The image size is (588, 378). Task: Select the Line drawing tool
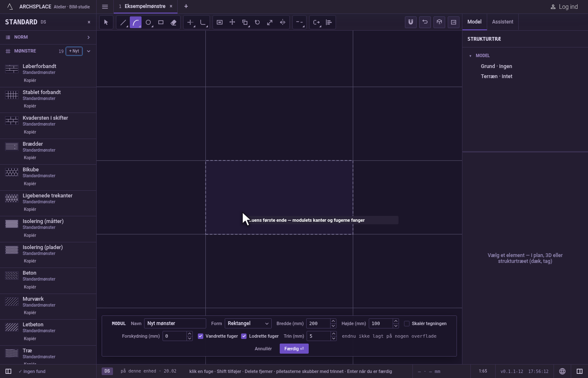coord(123,22)
